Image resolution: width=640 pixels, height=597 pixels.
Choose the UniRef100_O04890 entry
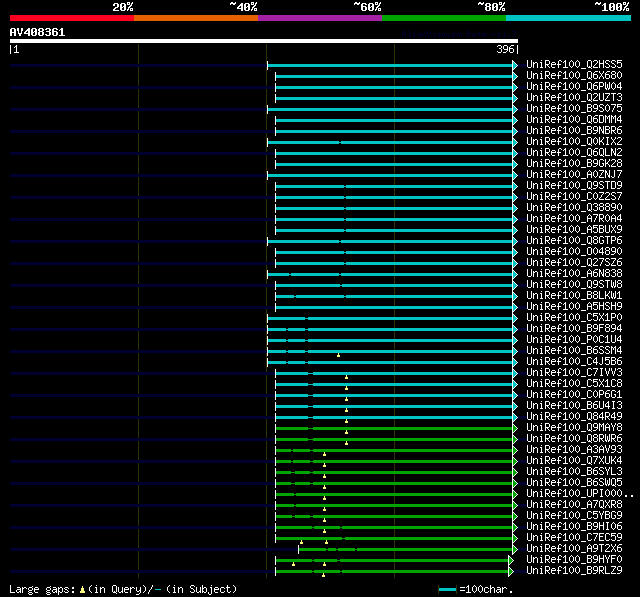574,252
